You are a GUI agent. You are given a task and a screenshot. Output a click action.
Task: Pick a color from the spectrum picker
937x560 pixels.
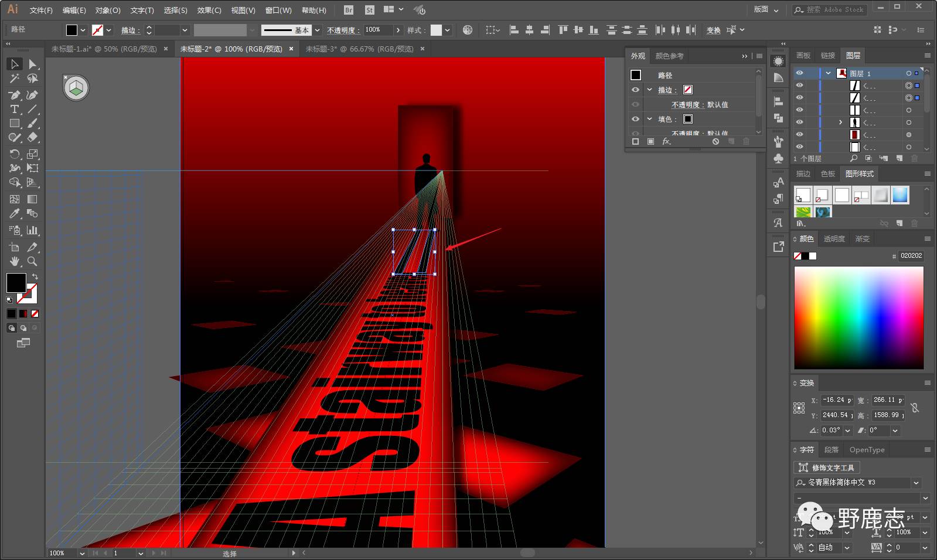pyautogui.click(x=858, y=317)
